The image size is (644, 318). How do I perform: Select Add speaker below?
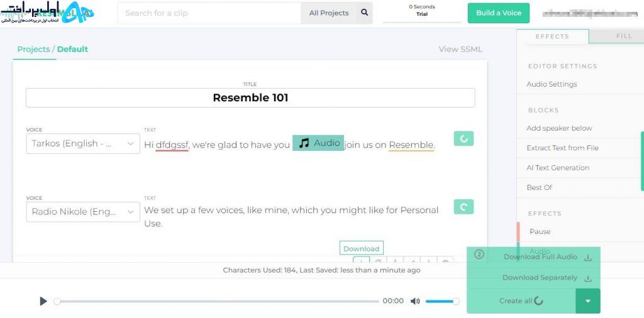[x=559, y=128]
